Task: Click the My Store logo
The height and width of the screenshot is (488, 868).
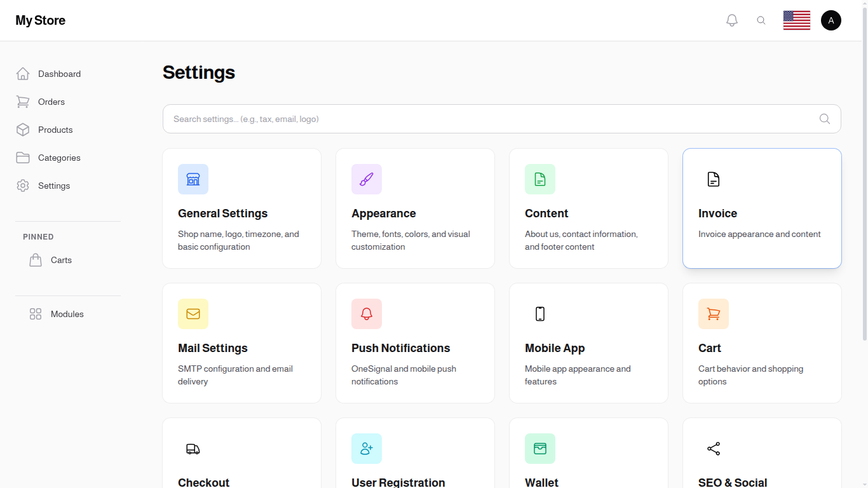Action: click(x=40, y=20)
